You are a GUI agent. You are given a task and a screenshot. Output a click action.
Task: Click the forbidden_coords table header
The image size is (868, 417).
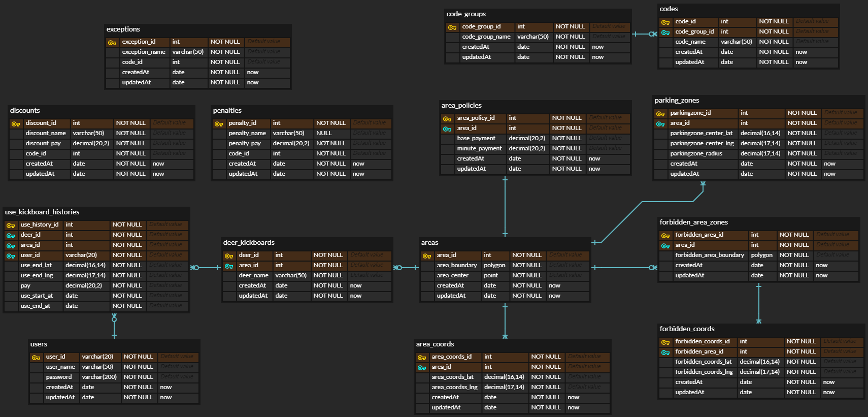point(687,329)
